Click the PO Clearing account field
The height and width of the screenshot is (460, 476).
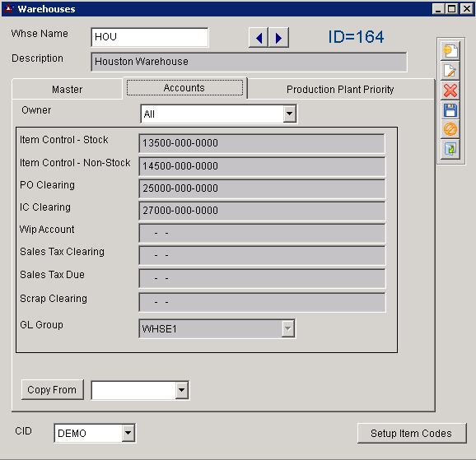(262, 188)
